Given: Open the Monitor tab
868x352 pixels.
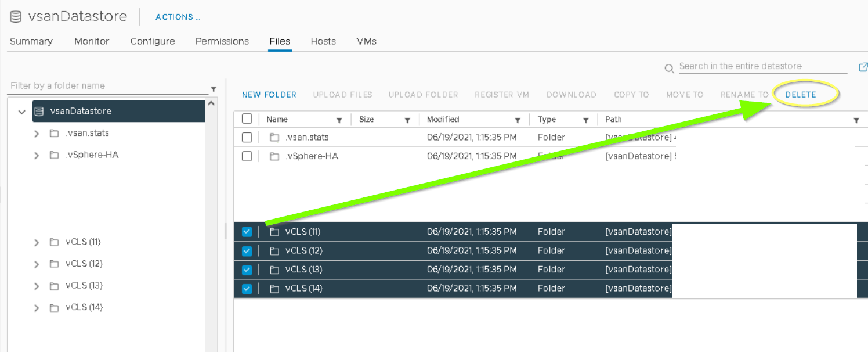Looking at the screenshot, I should click(x=92, y=41).
